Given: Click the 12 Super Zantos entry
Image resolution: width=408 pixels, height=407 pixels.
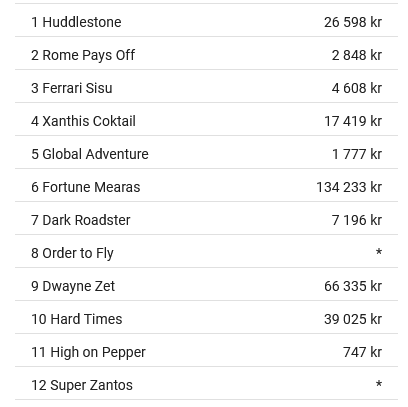Looking at the screenshot, I should click(206, 383).
